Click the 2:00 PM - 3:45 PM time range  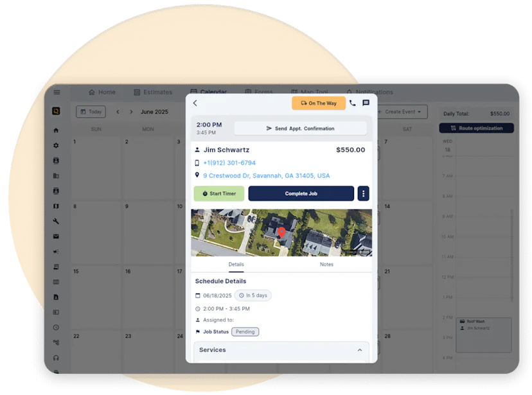(x=226, y=309)
